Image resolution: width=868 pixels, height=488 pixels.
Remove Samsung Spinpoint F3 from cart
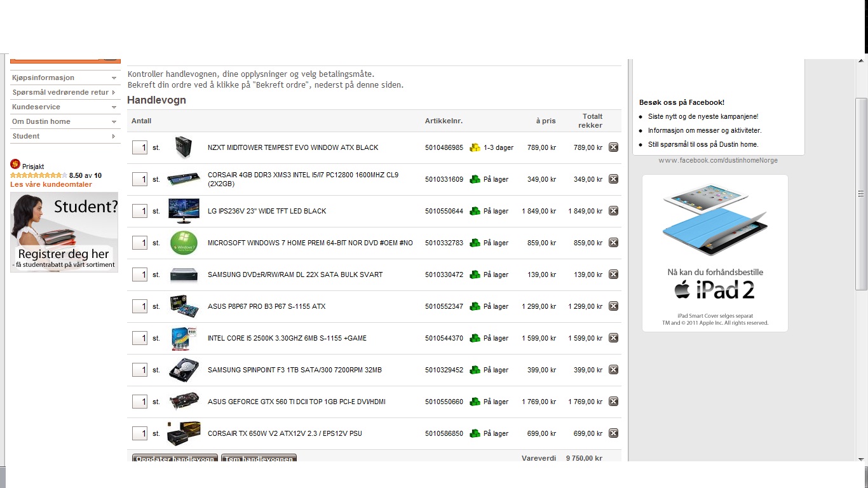[613, 370]
